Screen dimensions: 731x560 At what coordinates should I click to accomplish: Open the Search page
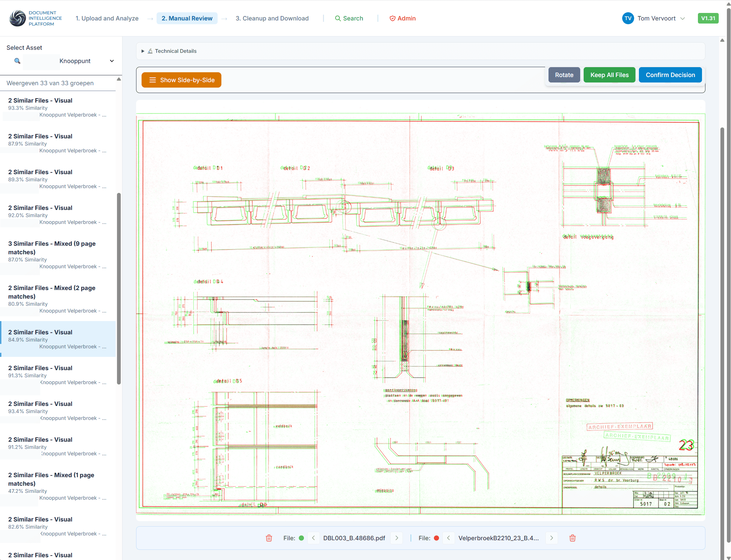pos(349,18)
